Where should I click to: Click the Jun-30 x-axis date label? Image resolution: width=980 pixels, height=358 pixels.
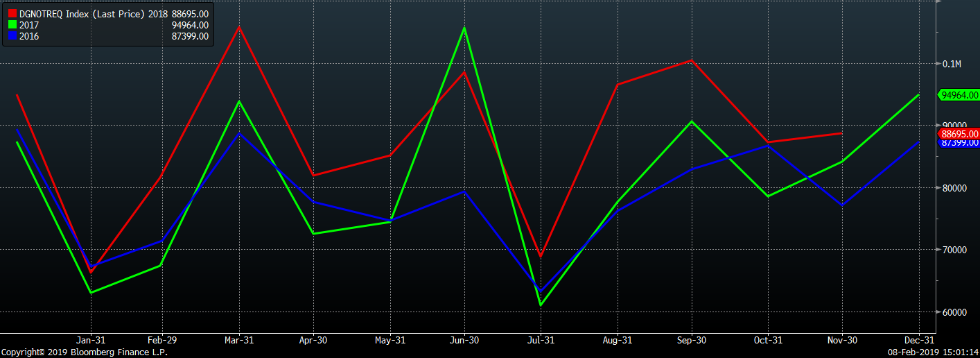[464, 341]
